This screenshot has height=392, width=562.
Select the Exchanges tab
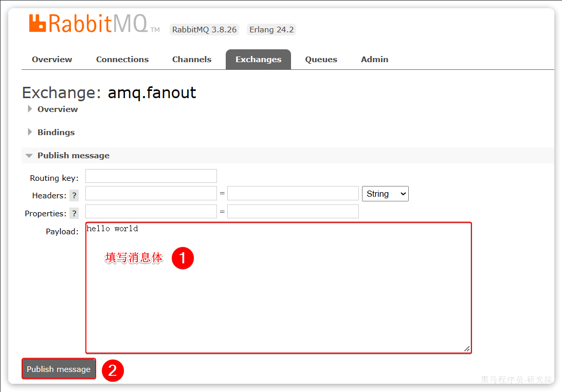click(259, 60)
